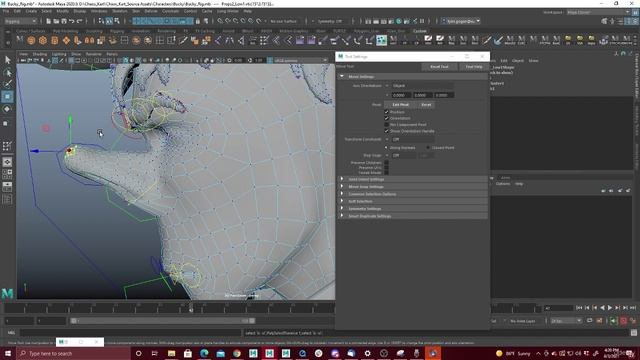Click the Single Perspective View layout icon
Image resolution: width=640 pixels, height=360 pixels.
click(7, 162)
